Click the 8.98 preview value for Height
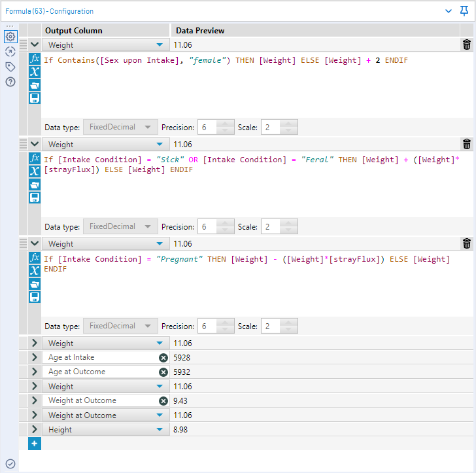Viewport: 476px width, 473px height. pos(180,430)
